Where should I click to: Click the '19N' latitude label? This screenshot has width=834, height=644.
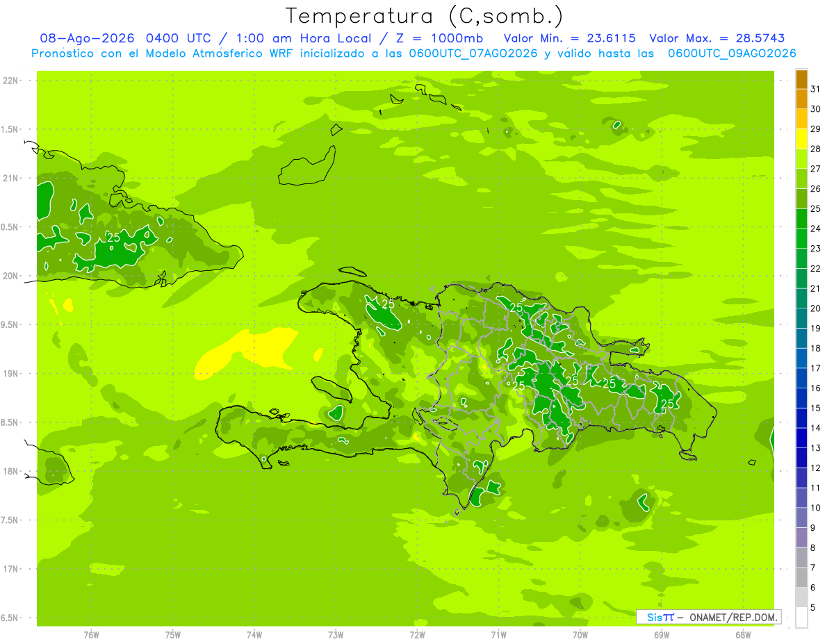[10, 374]
